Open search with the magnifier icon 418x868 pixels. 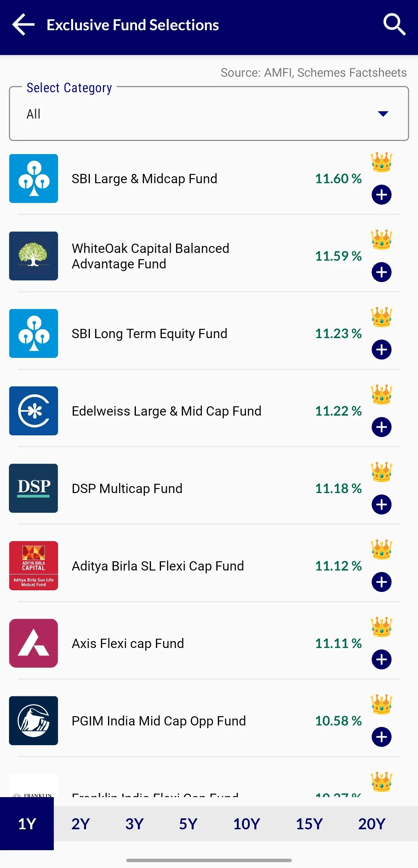(x=394, y=25)
